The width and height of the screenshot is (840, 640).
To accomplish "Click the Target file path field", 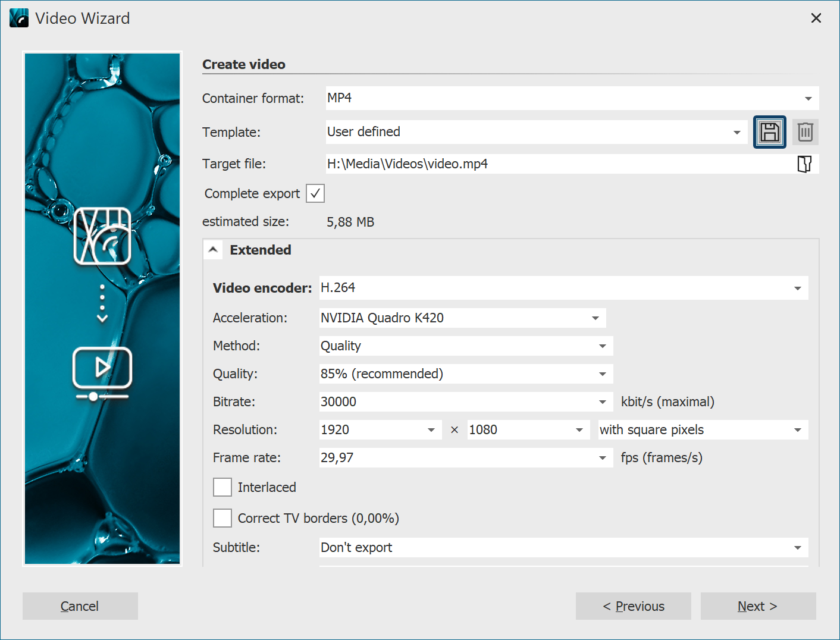I will [558, 164].
